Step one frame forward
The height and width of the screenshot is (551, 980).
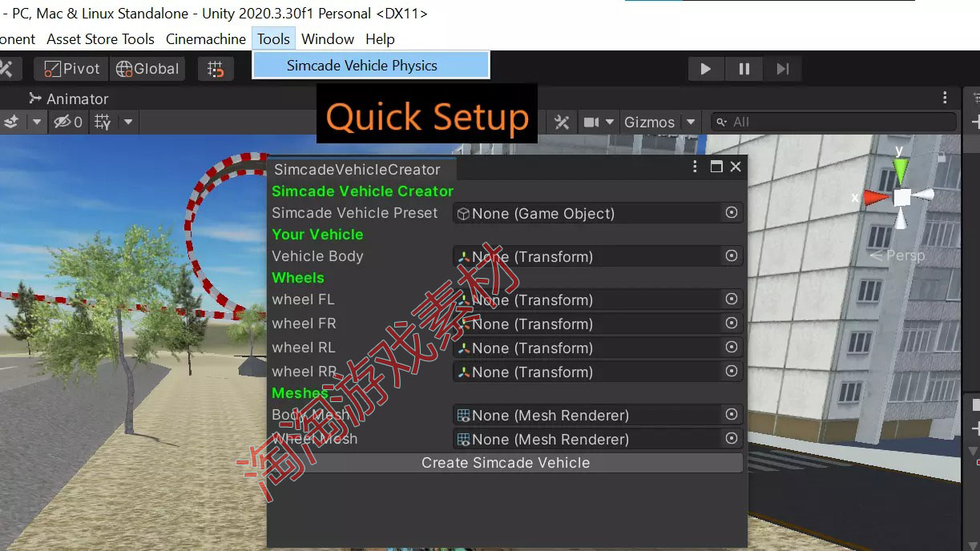[783, 69]
